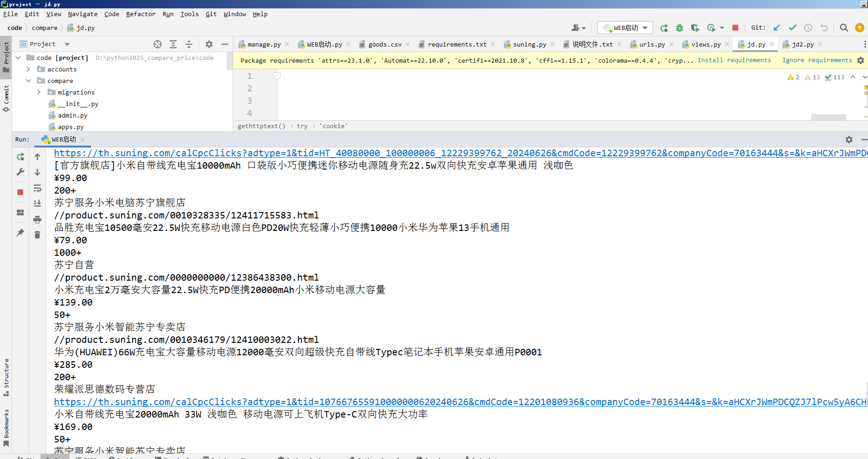Run with coverage icon

[x=695, y=28]
